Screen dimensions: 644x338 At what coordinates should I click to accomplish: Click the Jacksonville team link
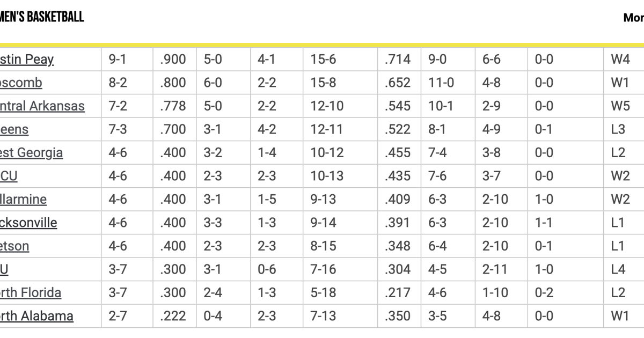[x=29, y=223]
